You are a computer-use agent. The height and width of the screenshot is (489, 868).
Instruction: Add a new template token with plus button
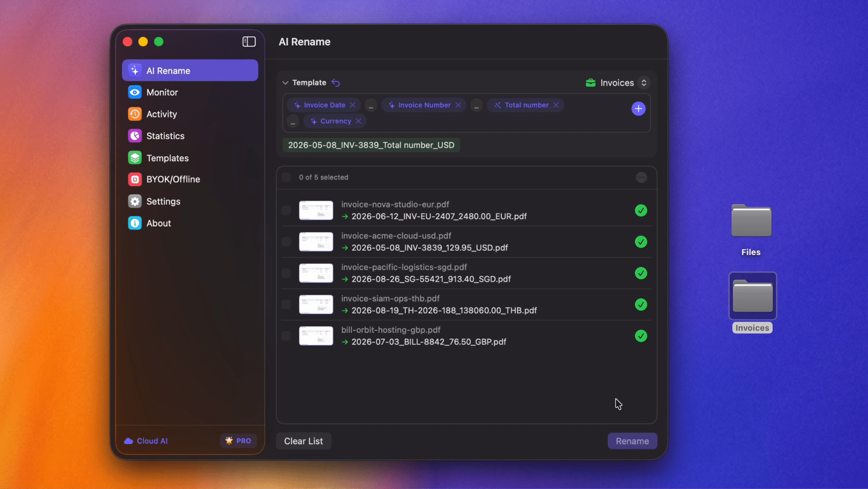point(638,109)
